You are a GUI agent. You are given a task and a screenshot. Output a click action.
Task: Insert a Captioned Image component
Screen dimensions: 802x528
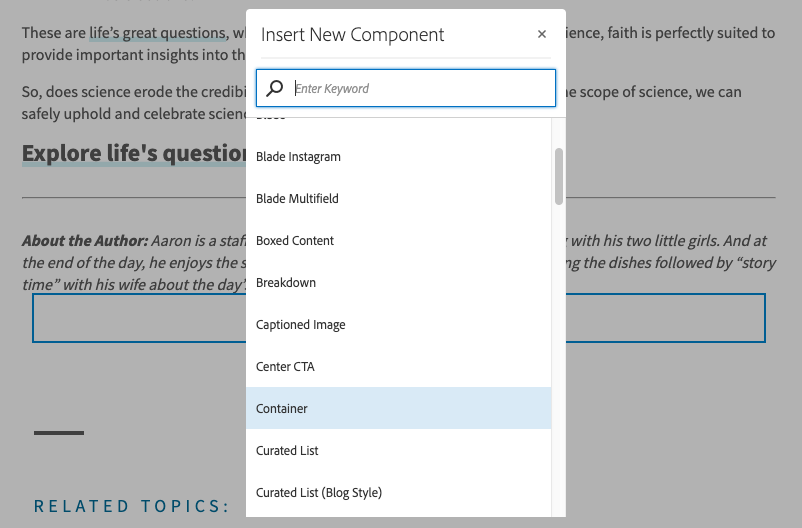pos(300,325)
